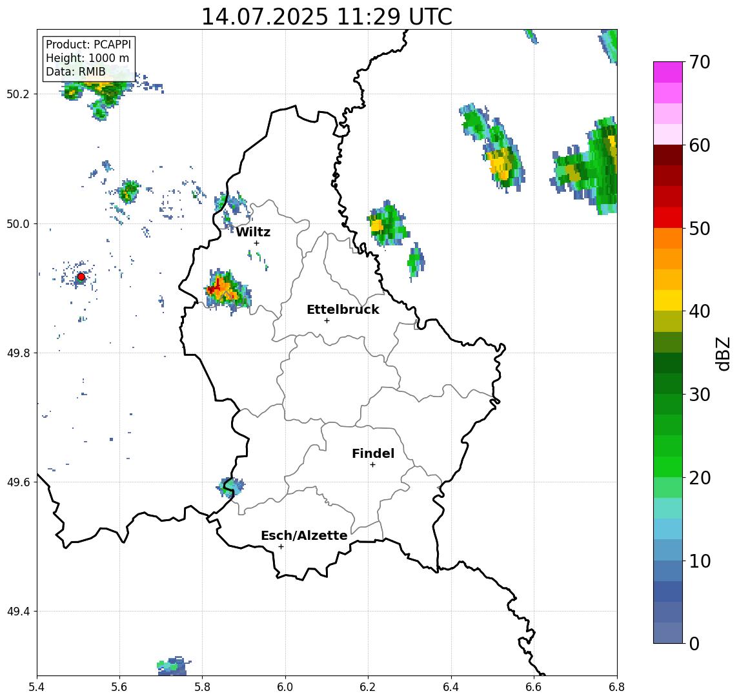Pick the dark maroon colorbar segment below 60
The height and width of the screenshot is (700, 739).
668,155
